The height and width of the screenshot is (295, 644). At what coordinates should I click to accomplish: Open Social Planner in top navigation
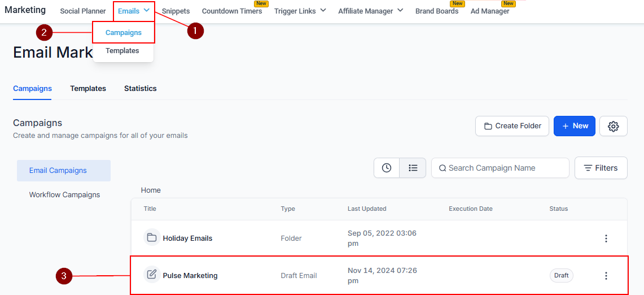83,11
